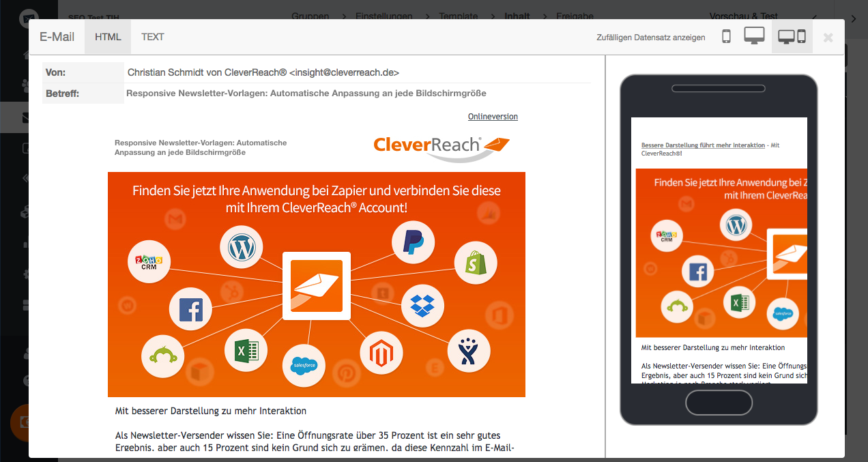Image resolution: width=868 pixels, height=462 pixels.
Task: Click the 'Mit besserer Darstellung' heading in phone preview
Action: (713, 347)
